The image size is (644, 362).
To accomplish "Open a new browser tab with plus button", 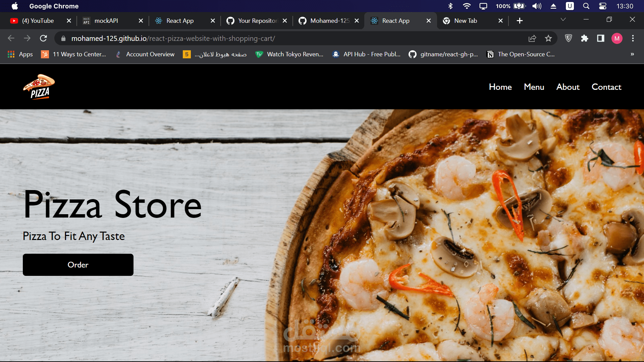I will tap(520, 21).
